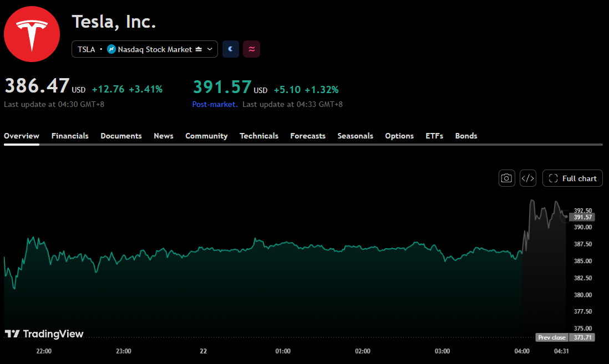Click the large 391.57 post-market price
Screen dimensions: 609x364
pyautogui.click(x=222, y=87)
